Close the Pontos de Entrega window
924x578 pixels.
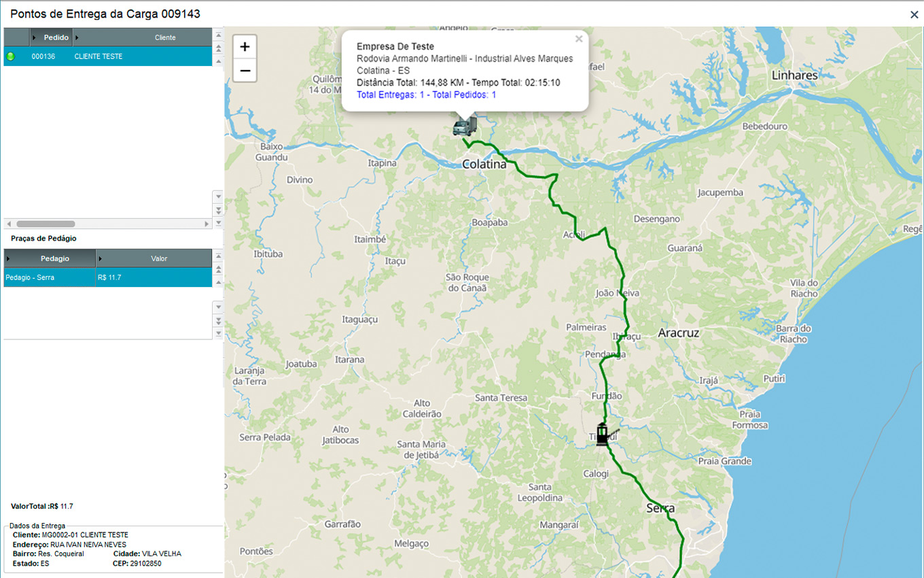click(x=914, y=14)
